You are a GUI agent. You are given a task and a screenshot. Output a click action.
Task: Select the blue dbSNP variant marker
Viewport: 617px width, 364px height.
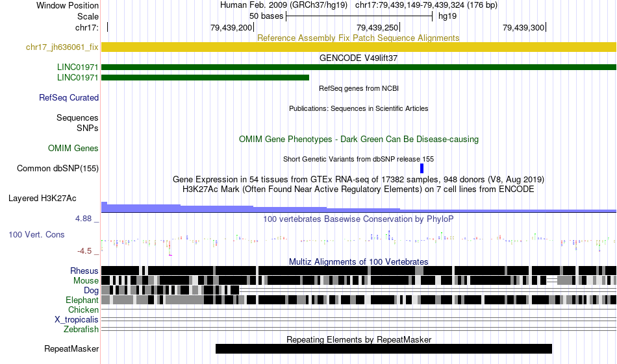tap(422, 168)
